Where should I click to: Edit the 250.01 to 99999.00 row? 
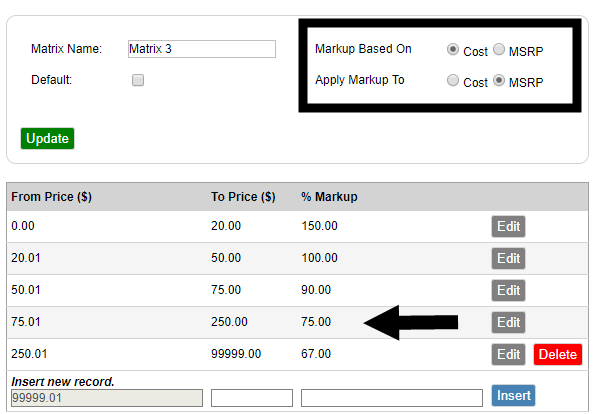pos(508,354)
